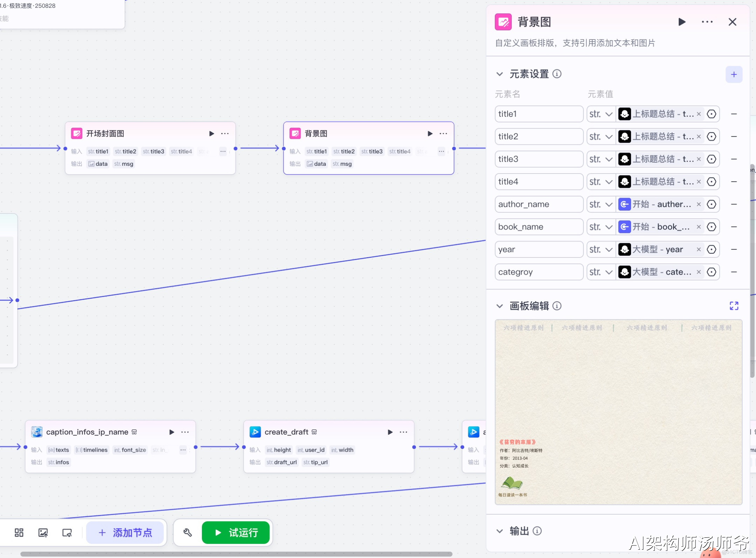
Task: Add new element with plus button
Action: click(734, 74)
